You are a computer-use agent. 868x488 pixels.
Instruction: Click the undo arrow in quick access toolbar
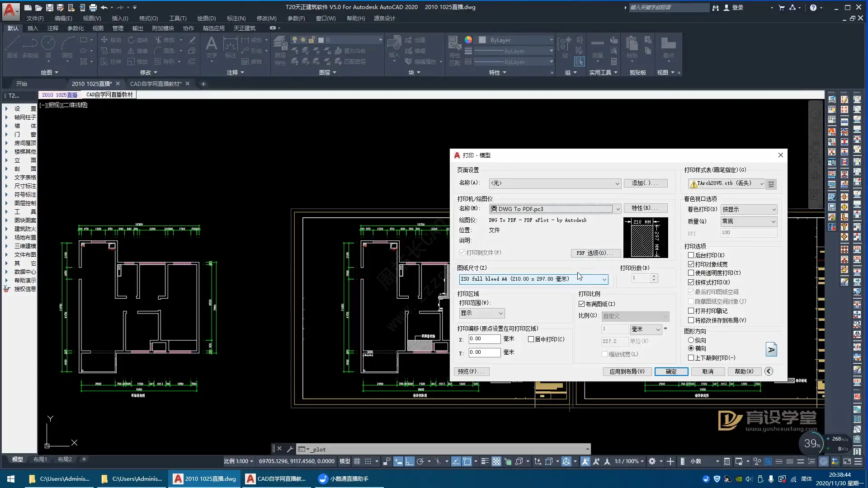104,7
